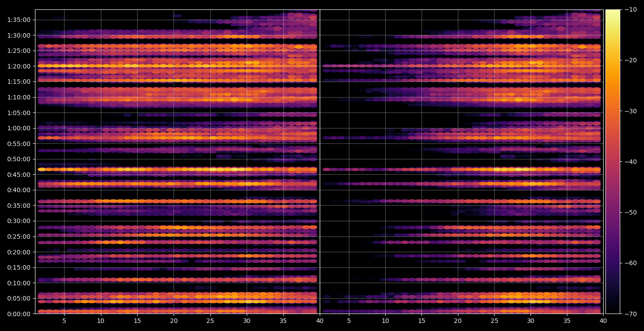
Task: Select x-axis tick 30 of the right plot
Action: 531,321
